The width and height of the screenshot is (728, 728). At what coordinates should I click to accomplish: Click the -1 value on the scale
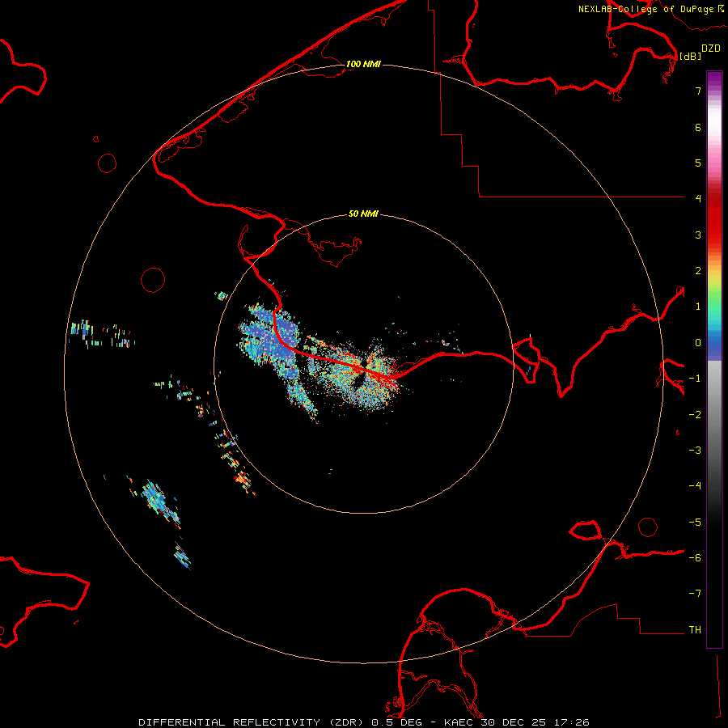695,379
